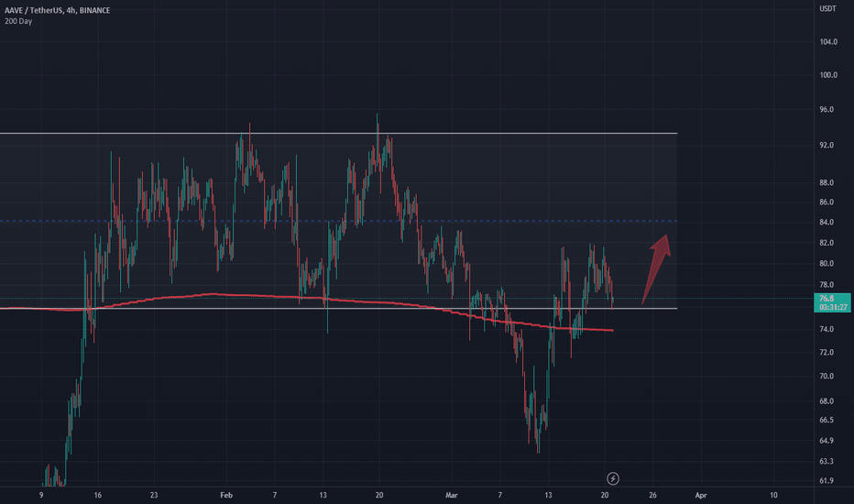Click the 86.0 price axis label
This screenshot has width=854, height=504.
827,203
